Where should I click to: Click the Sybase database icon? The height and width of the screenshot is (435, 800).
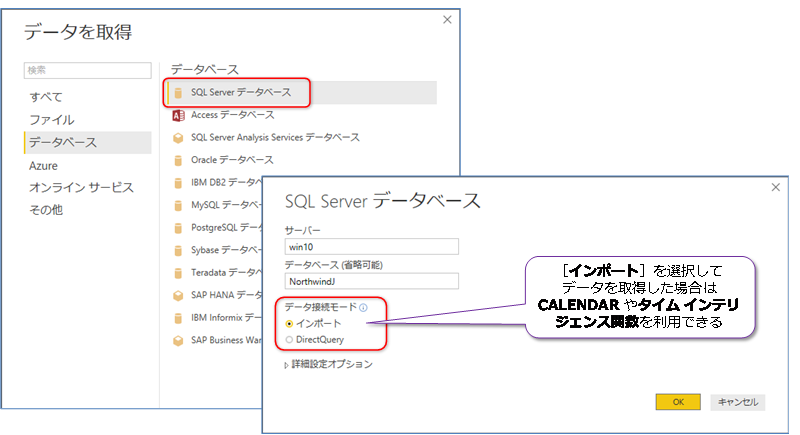178,250
